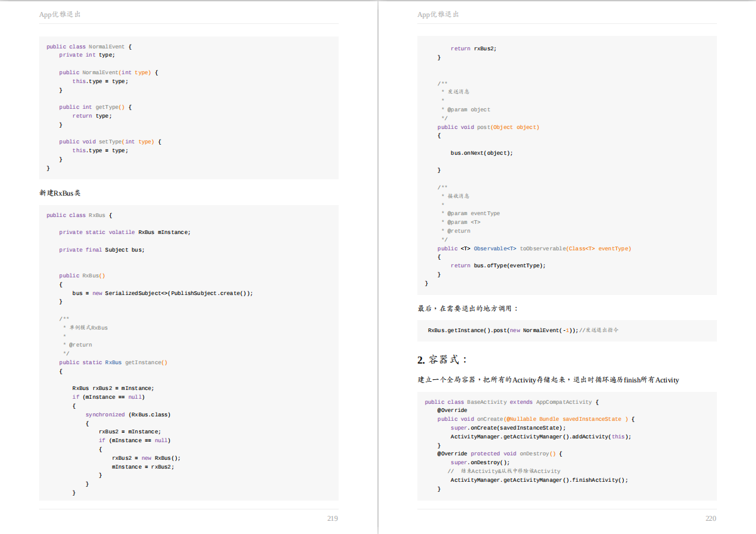Click the sentence starting "建立一个全局容器"
The height and width of the screenshot is (534, 756).
point(548,380)
